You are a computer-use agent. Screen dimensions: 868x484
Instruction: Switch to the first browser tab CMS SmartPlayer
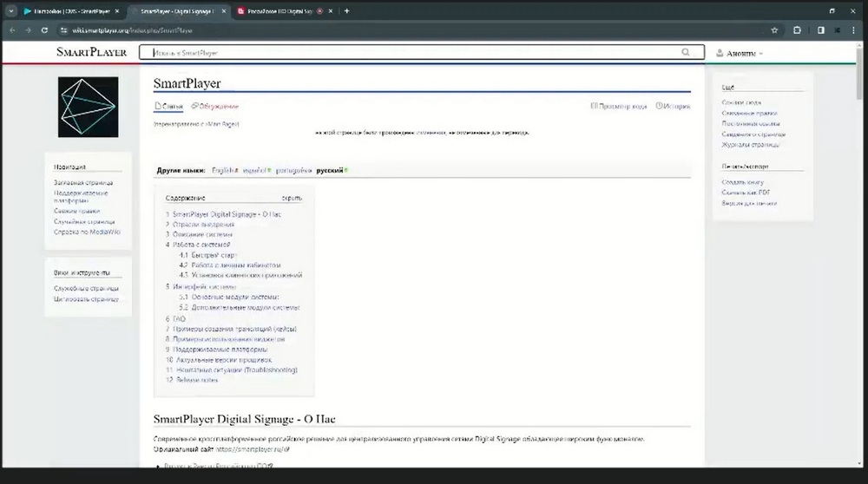point(71,11)
